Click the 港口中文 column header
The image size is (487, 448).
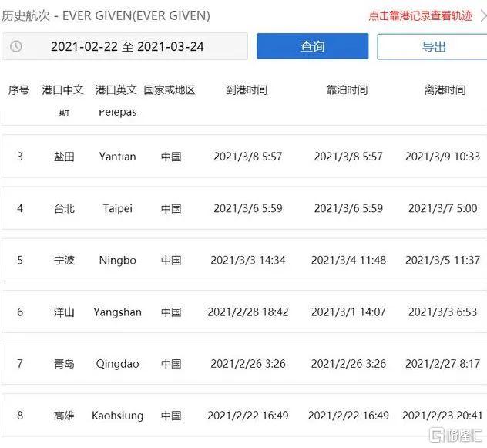[x=62, y=90]
